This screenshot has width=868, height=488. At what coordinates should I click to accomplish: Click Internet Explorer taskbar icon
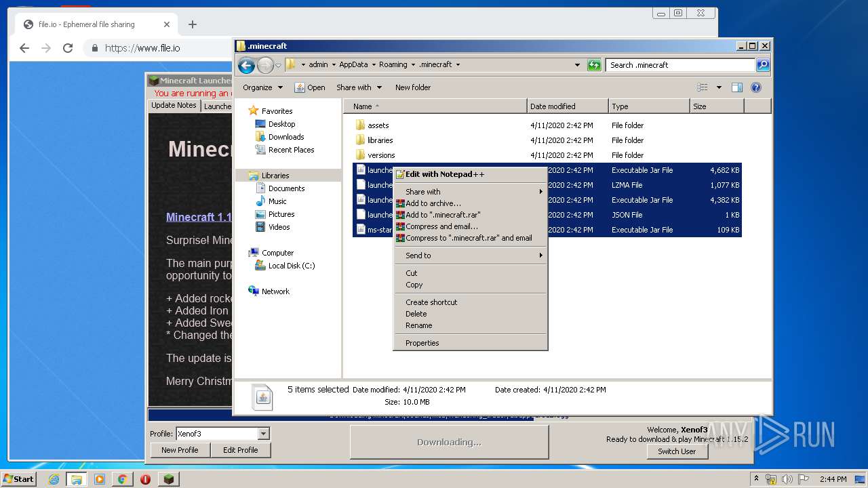(54, 479)
